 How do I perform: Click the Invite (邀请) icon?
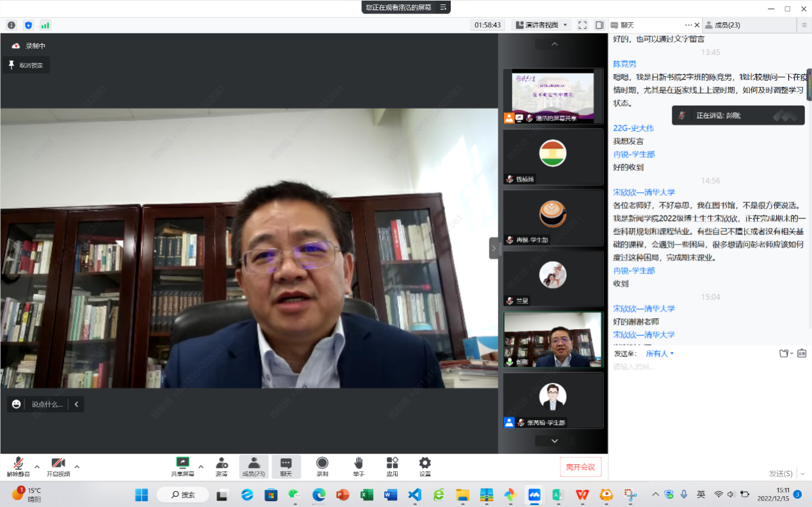[222, 465]
